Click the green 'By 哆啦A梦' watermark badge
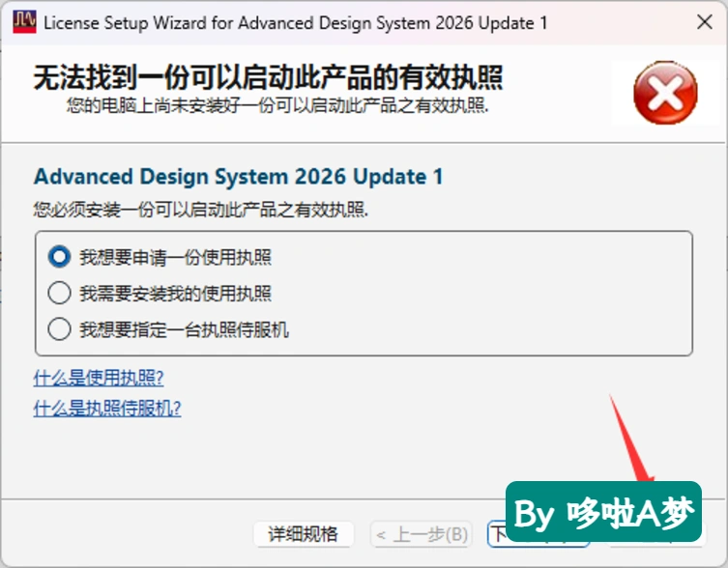The image size is (728, 568). (603, 511)
